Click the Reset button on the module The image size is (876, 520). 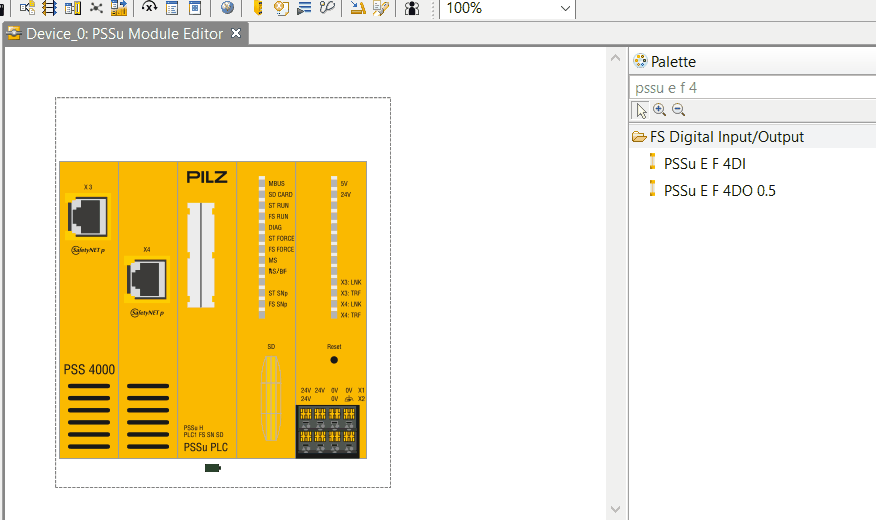334,360
